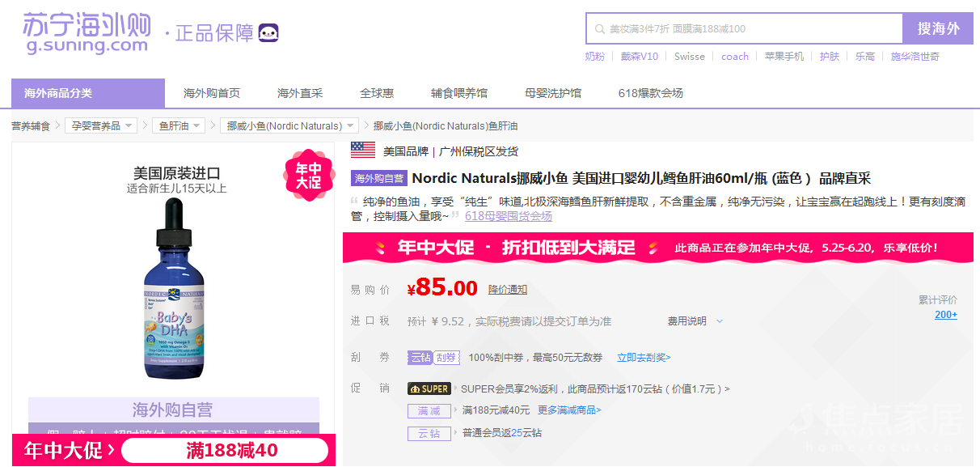Open the 戴森V10 hot search link
980x467 pixels.
[640, 57]
